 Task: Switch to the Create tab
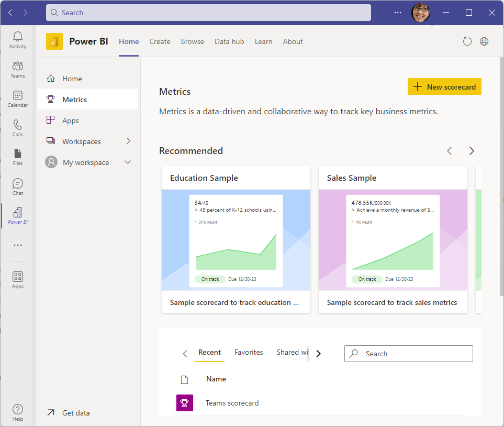tap(160, 41)
